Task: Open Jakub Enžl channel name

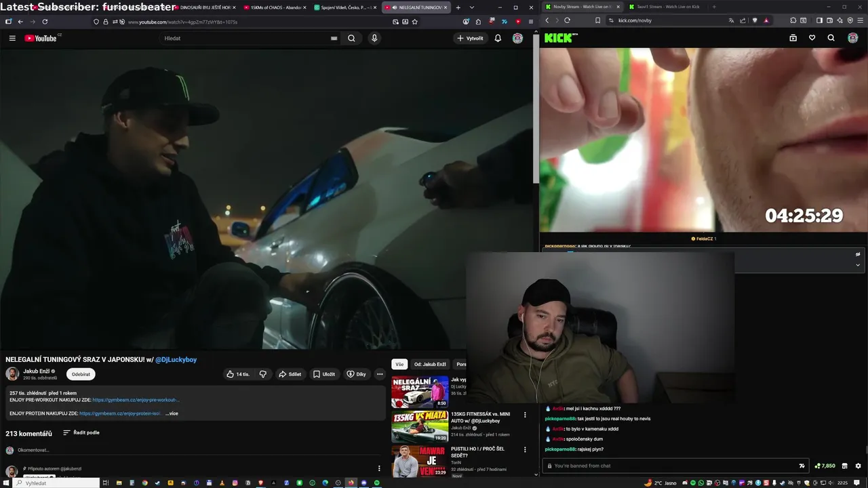Action: tap(37, 371)
